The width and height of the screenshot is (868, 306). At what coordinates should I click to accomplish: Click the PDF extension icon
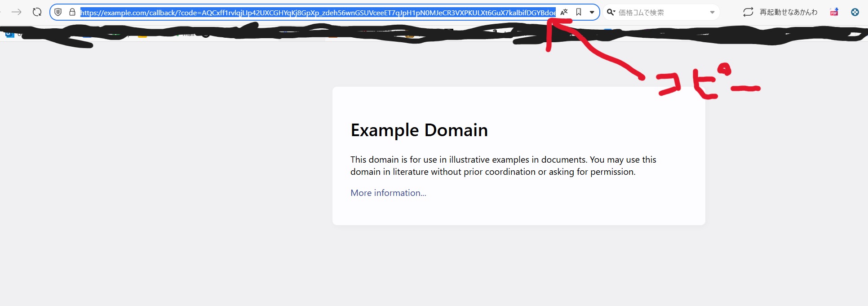834,12
